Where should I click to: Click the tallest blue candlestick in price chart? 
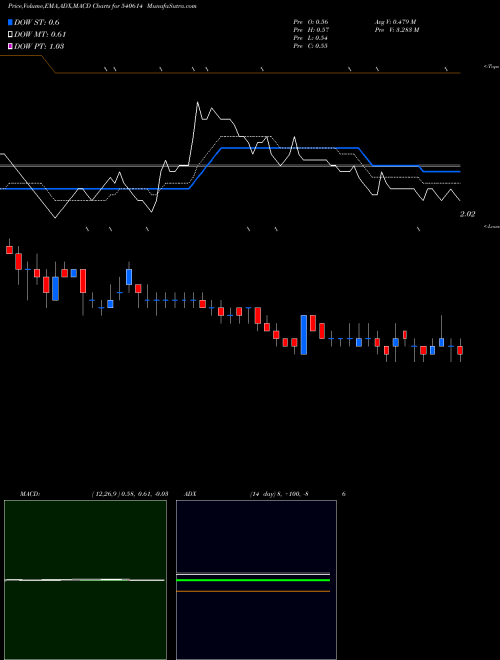point(304,335)
